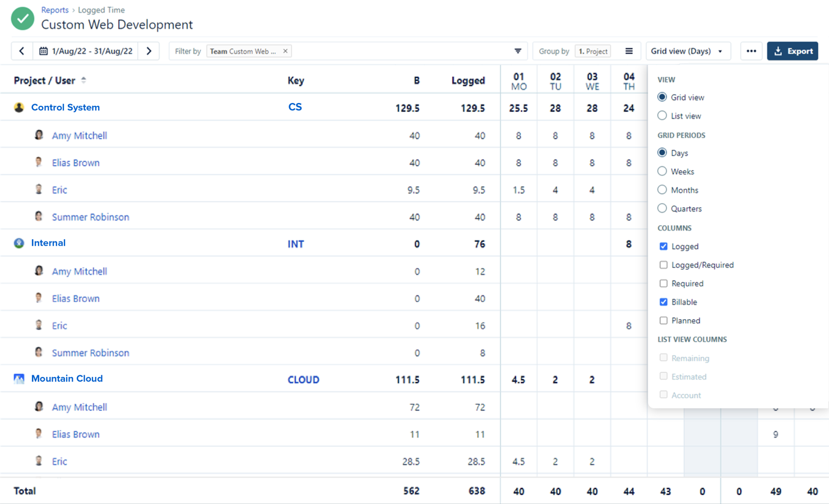Click the green checkmark project logo

coord(22,18)
